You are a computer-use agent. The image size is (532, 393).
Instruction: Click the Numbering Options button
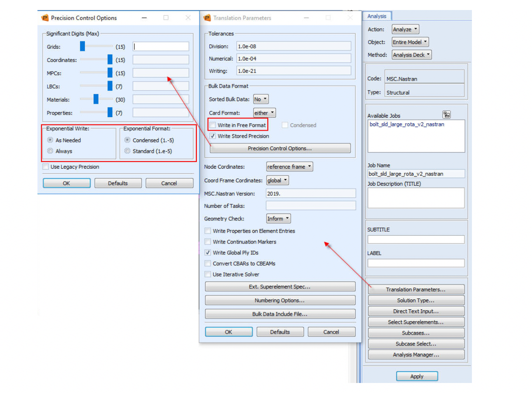point(280,300)
